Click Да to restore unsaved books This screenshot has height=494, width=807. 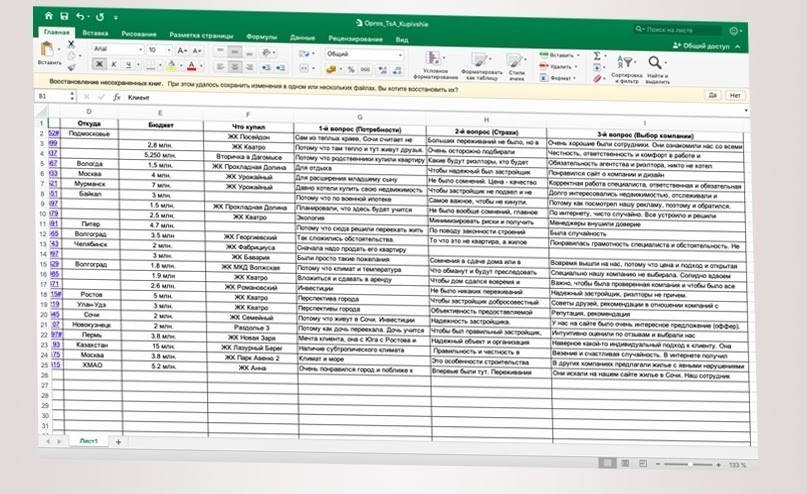coord(712,95)
